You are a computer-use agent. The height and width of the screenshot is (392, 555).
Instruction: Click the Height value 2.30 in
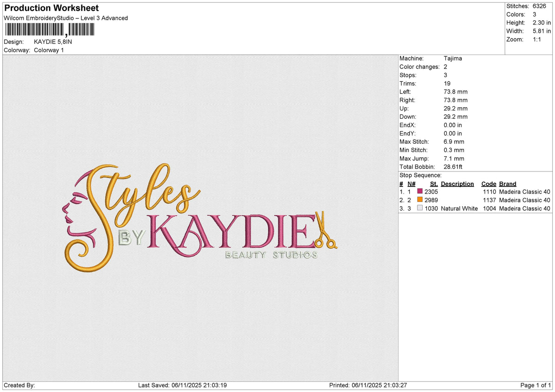click(542, 23)
